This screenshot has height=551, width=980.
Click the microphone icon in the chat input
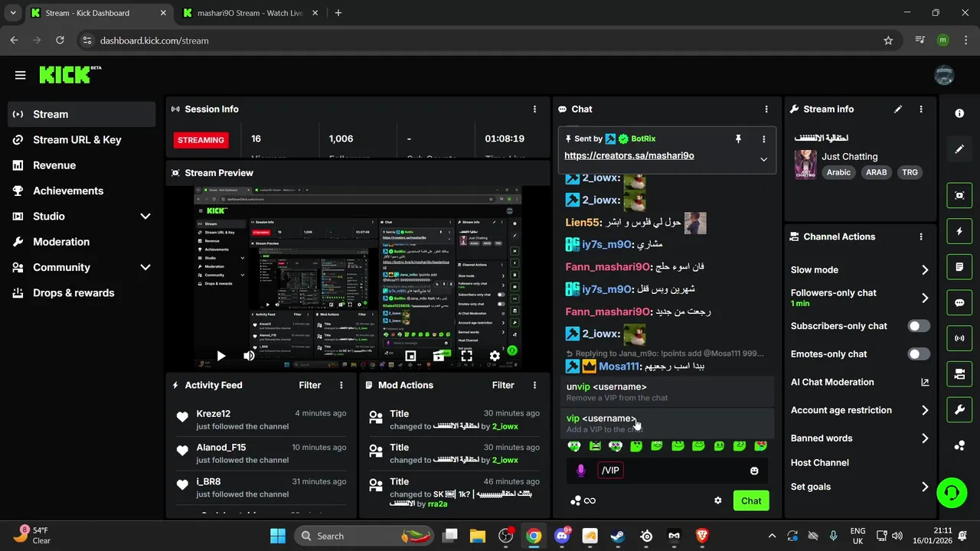[x=580, y=471]
